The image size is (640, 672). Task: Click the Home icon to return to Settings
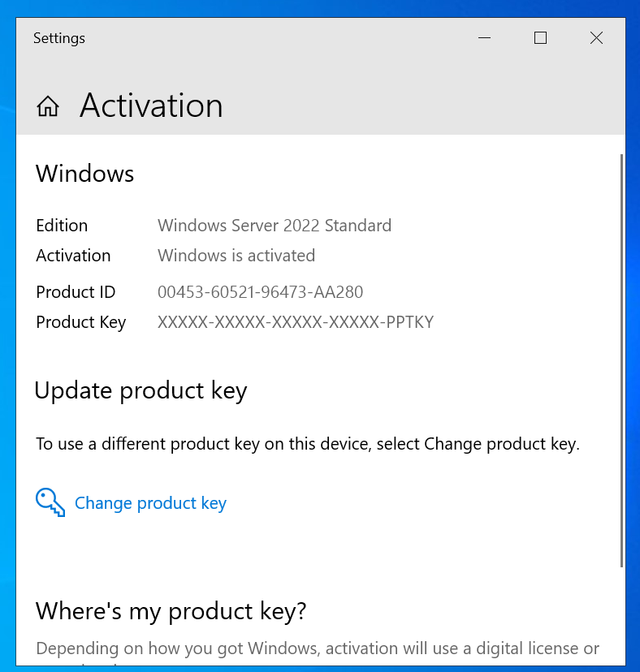(48, 106)
